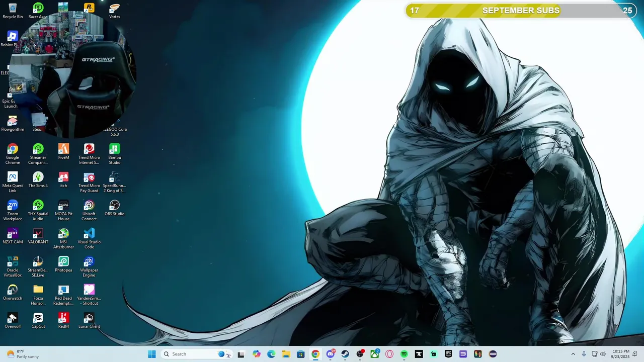
Task: Open the Rockstar Games launcher shortcut
Action: (89, 7)
